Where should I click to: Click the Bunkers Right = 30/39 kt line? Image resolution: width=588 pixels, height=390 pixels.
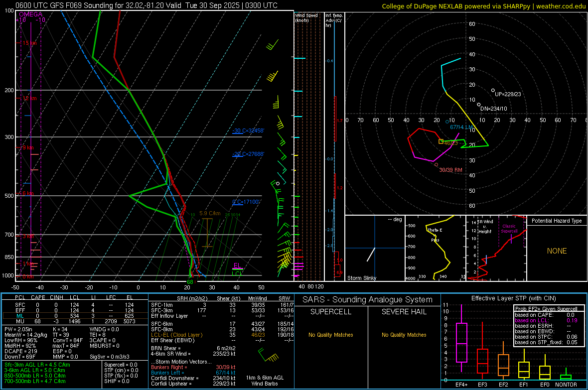pyautogui.click(x=193, y=367)
